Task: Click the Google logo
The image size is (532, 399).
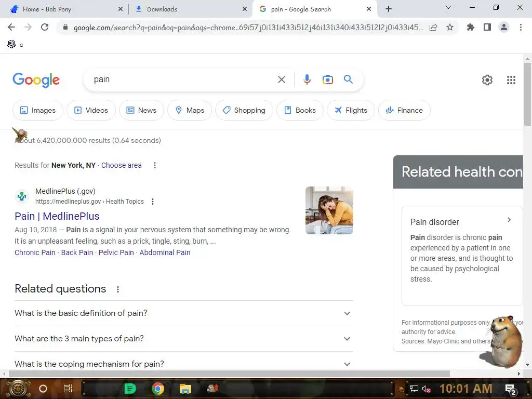Action: coord(36,80)
